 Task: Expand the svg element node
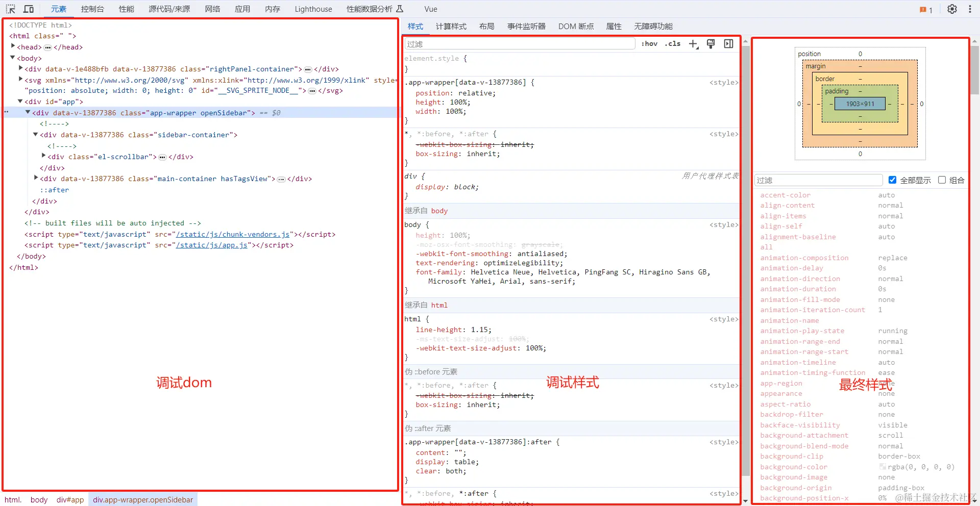(x=20, y=80)
